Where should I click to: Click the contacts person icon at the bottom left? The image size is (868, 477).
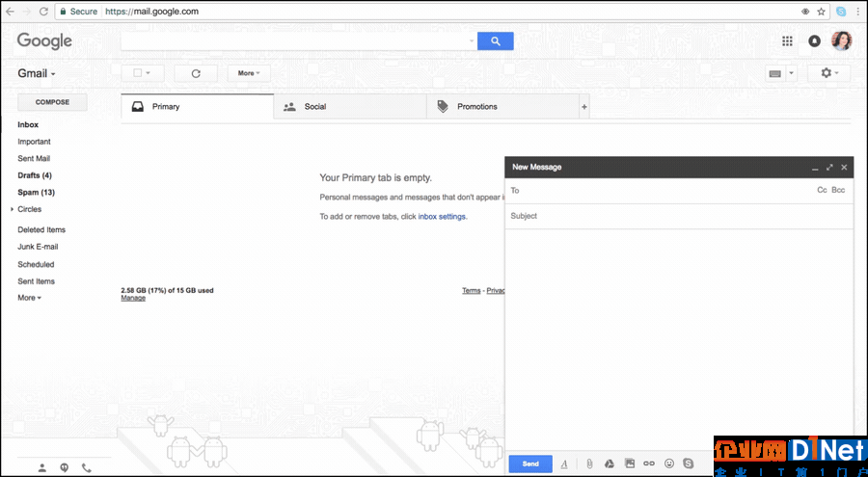(x=42, y=467)
